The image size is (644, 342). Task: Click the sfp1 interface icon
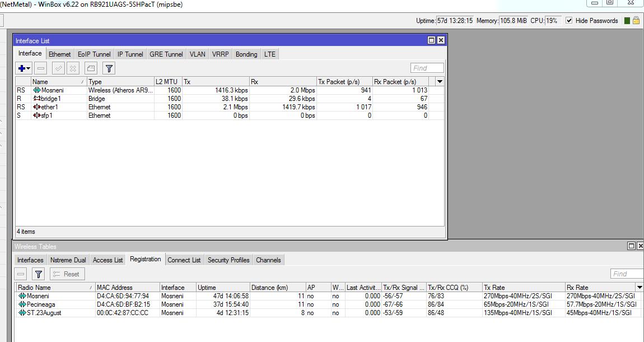36,115
